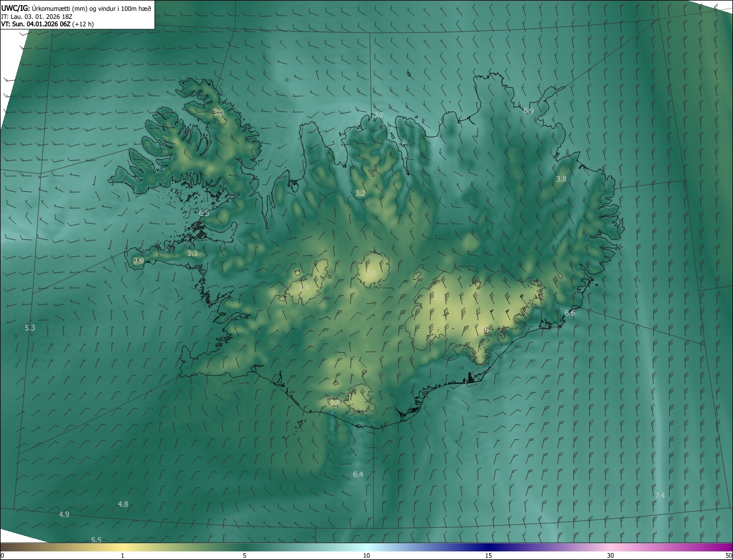Screen dimensions: 733x560
Task: Click the 3.2 map value
Action: [x=360, y=194]
